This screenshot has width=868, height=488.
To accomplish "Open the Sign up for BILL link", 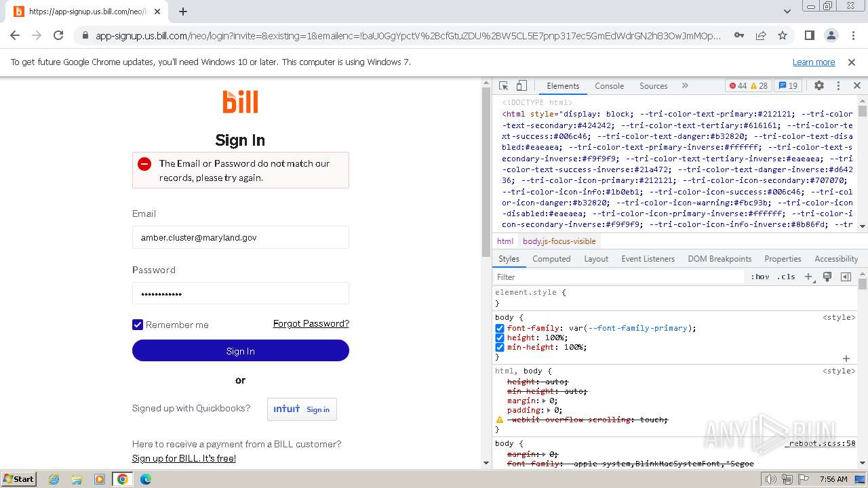I will (x=184, y=458).
